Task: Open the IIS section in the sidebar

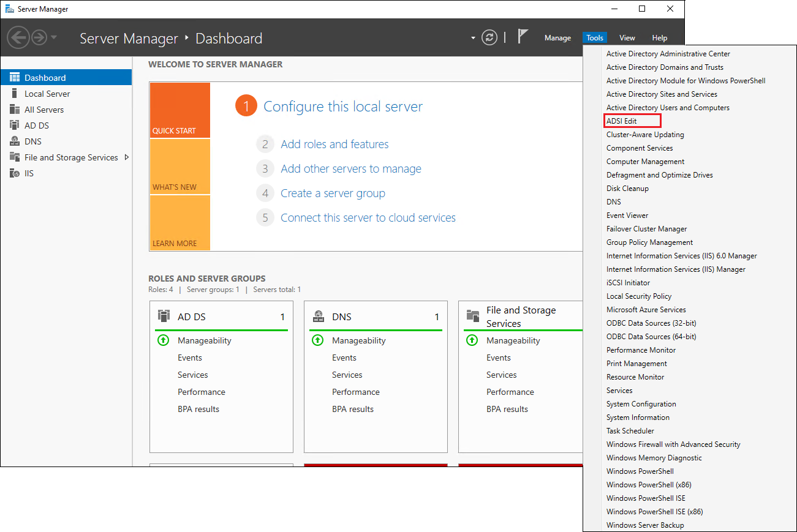Action: 32,173
